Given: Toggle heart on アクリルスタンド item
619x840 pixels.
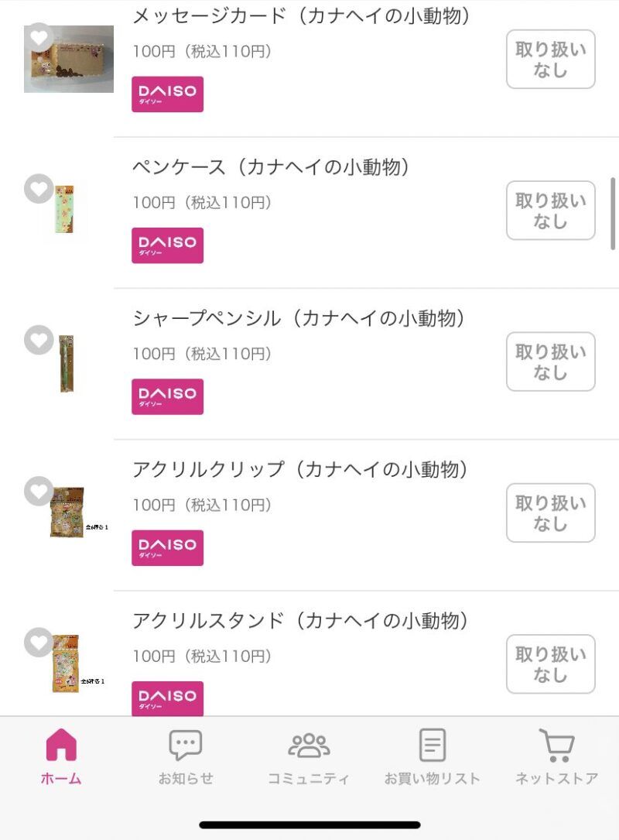Looking at the screenshot, I should [39, 642].
